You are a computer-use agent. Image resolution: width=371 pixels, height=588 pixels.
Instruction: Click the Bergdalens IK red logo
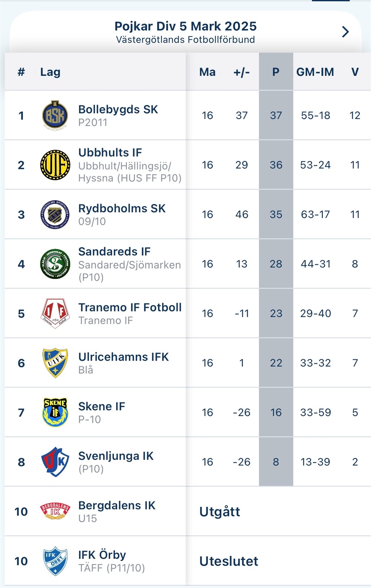click(55, 511)
